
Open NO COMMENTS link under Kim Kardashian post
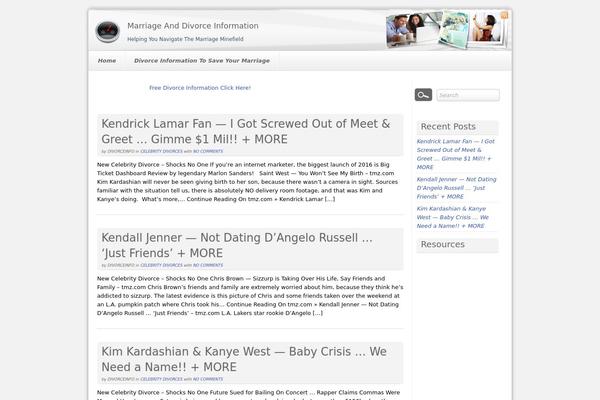click(208, 379)
